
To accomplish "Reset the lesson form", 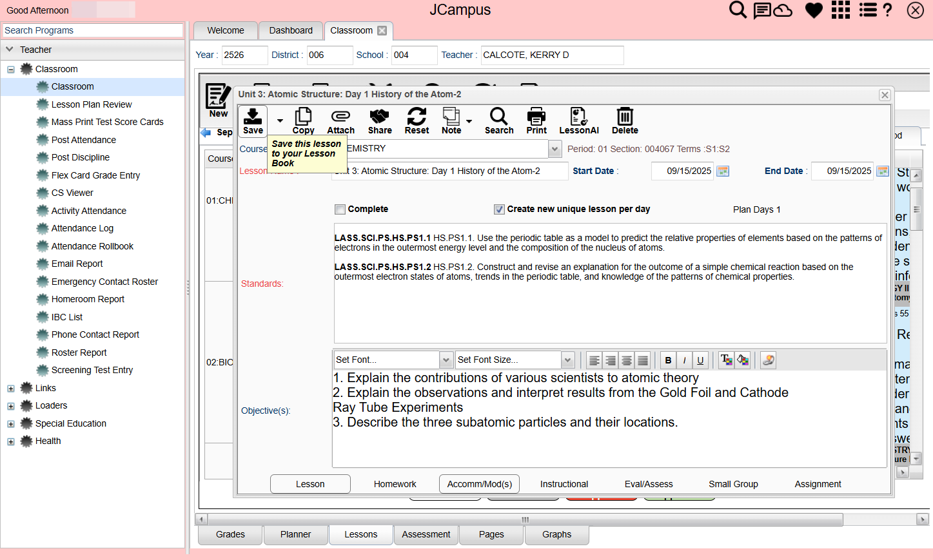I will point(417,121).
